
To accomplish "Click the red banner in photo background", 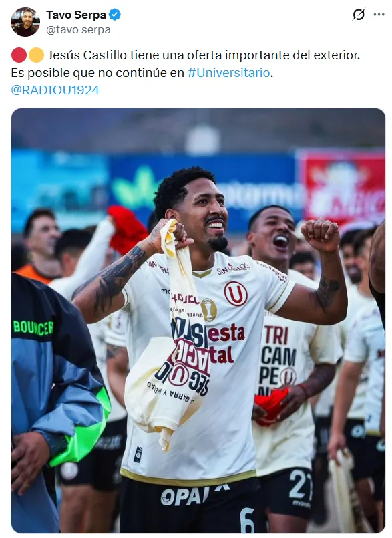I will (342, 187).
